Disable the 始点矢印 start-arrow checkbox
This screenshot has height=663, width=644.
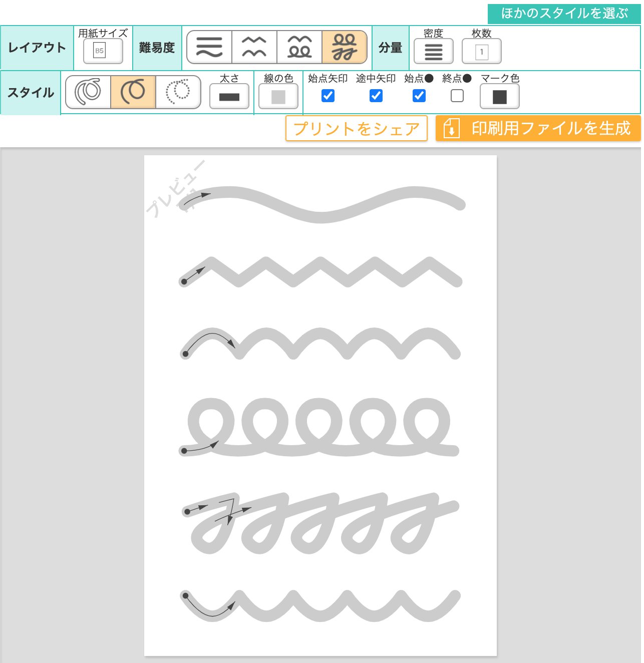pyautogui.click(x=328, y=96)
